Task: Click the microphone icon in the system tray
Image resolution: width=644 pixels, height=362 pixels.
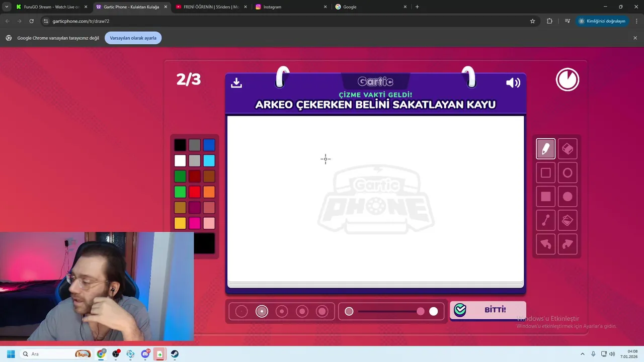Action: tap(593, 354)
